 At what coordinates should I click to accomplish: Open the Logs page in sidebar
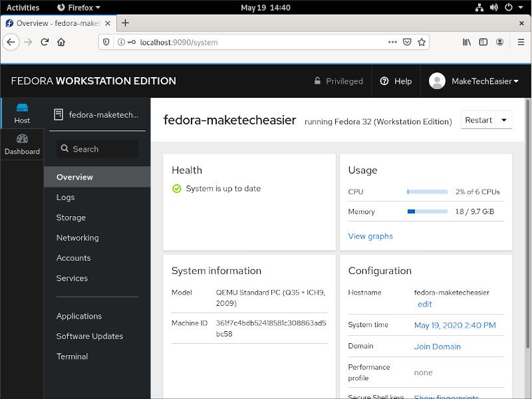click(65, 198)
